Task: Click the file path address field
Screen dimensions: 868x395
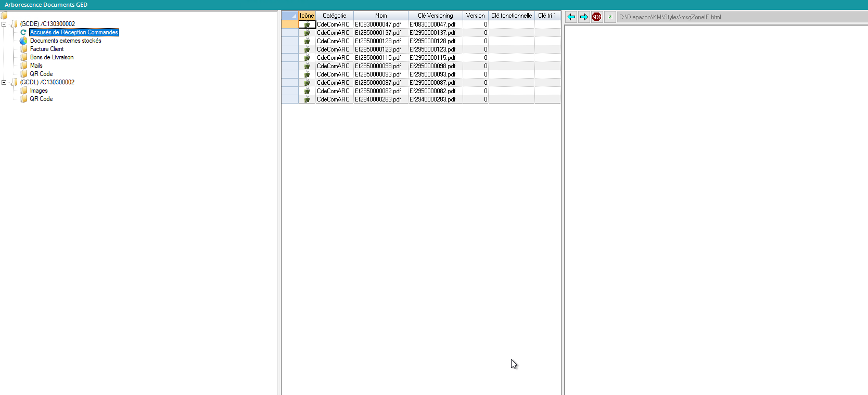Action: coord(739,17)
